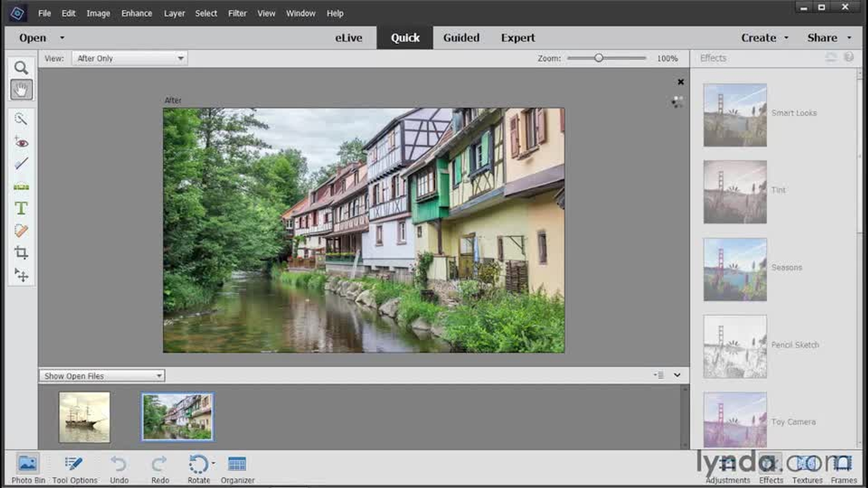Image resolution: width=868 pixels, height=488 pixels.
Task: Open the Filter menu
Action: pos(237,14)
